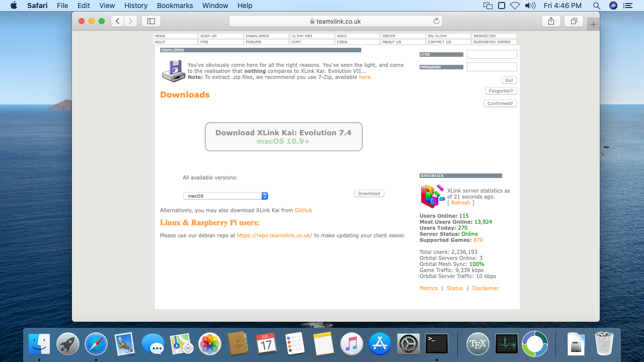Click the DOWNLOADS site navigation tab

(x=266, y=36)
